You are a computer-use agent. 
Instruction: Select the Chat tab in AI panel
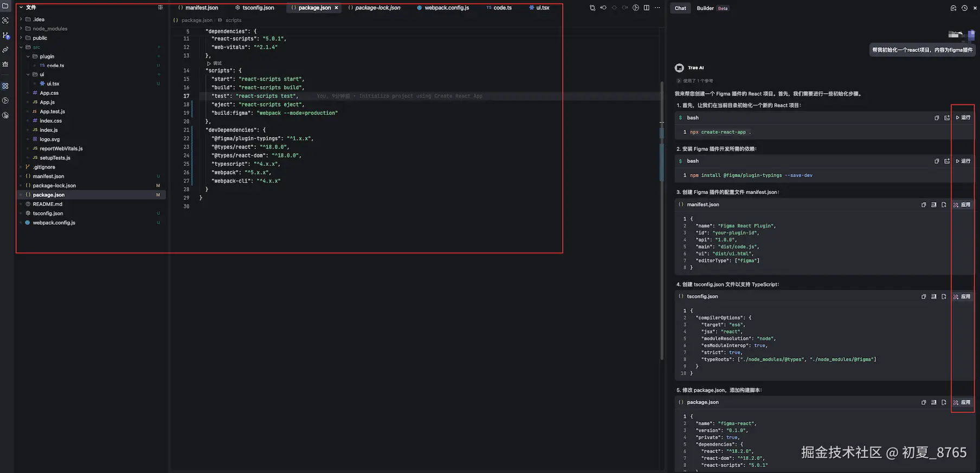tap(680, 8)
